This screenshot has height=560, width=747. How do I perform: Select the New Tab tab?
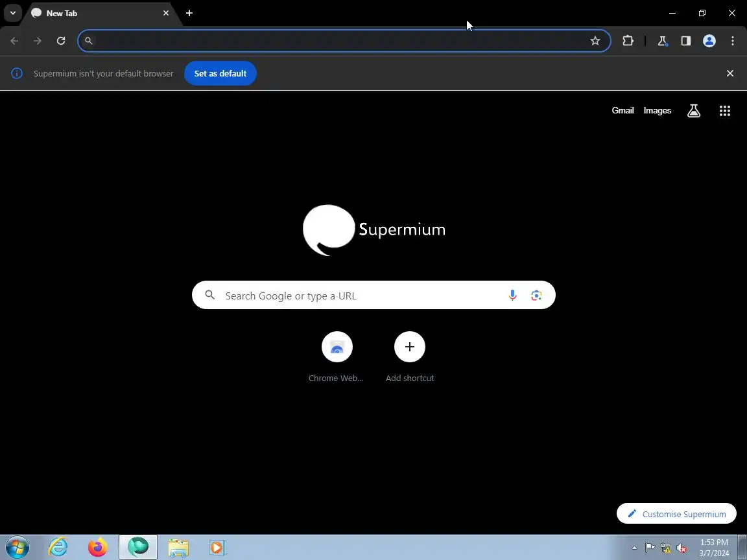[x=100, y=14]
